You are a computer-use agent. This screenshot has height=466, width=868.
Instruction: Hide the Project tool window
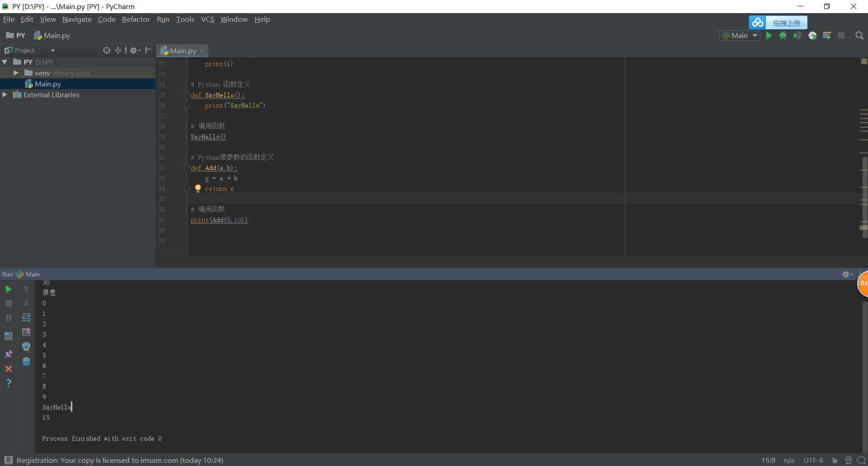click(x=148, y=50)
